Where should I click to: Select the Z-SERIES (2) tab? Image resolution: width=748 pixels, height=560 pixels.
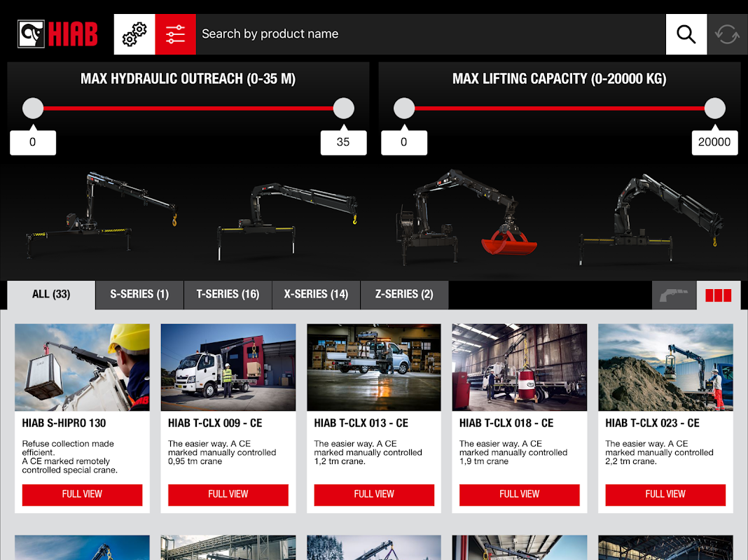405,295
